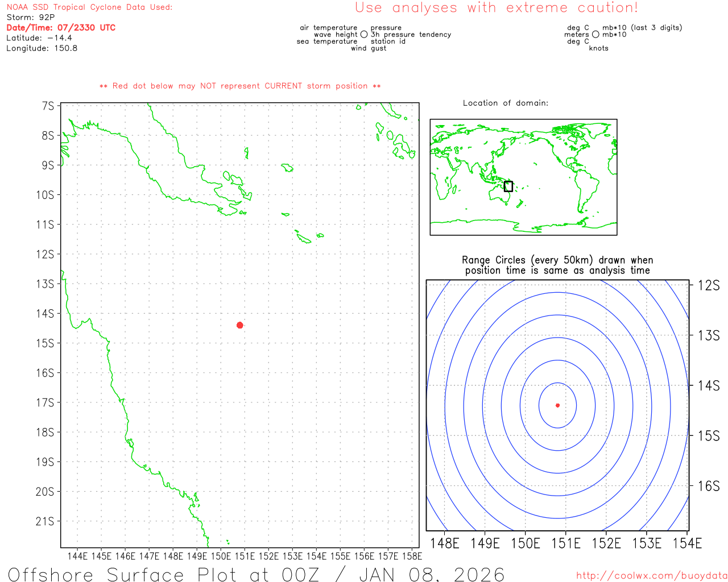728x582 pixels.
Task: Click the '154E' label on range circles plot
Action: point(688,543)
